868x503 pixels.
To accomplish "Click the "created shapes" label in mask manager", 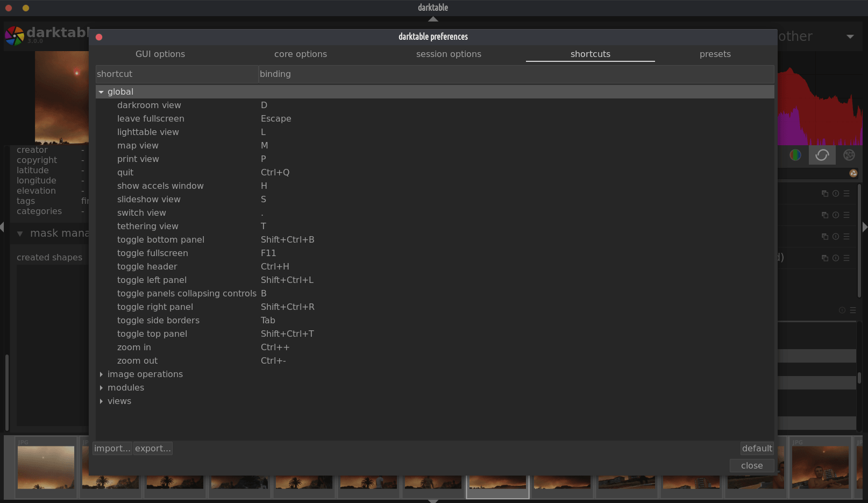I will [x=49, y=258].
